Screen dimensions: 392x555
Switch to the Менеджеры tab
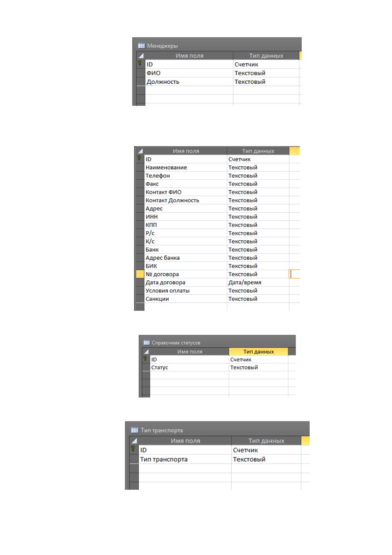(162, 46)
